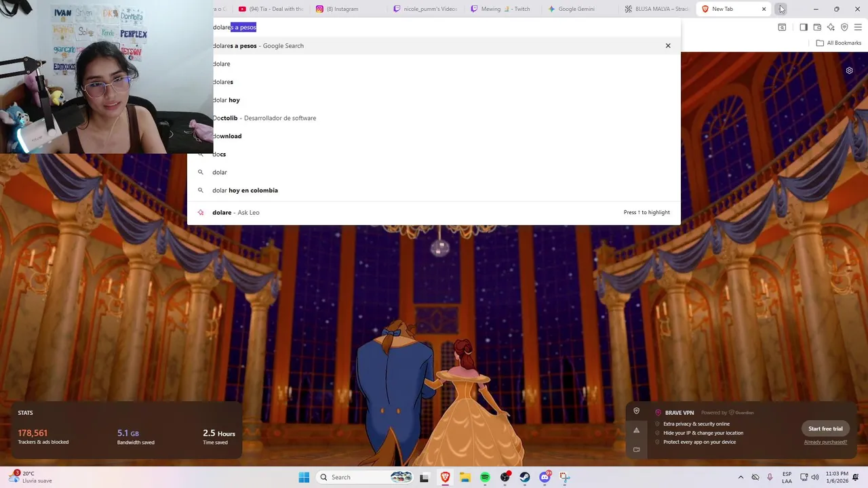Open the clock showing 11:03 PM
Viewport: 868px width, 488px height.
pyautogui.click(x=837, y=477)
